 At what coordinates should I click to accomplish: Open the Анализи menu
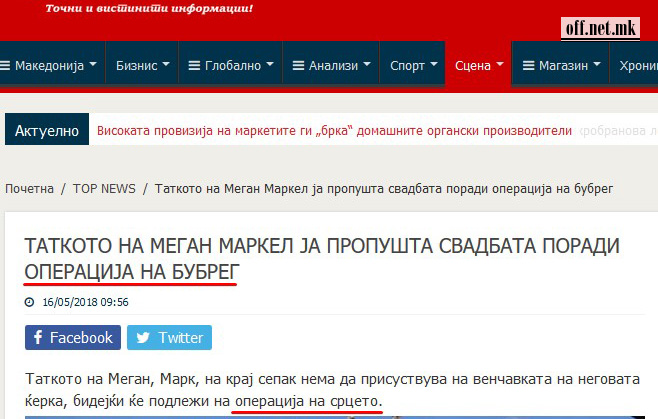[x=331, y=65]
